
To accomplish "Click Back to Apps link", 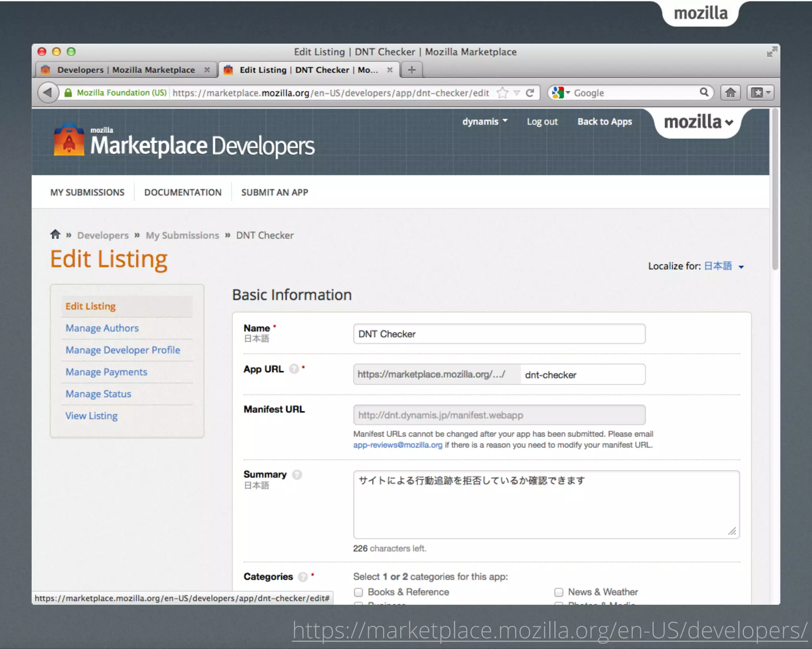I will pyautogui.click(x=605, y=121).
